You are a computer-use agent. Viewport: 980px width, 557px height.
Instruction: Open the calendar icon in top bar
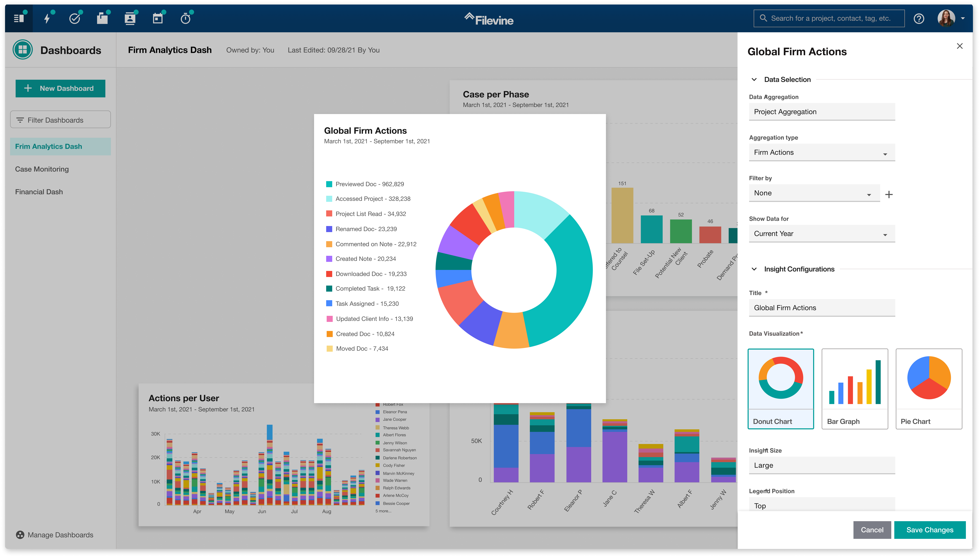(158, 18)
